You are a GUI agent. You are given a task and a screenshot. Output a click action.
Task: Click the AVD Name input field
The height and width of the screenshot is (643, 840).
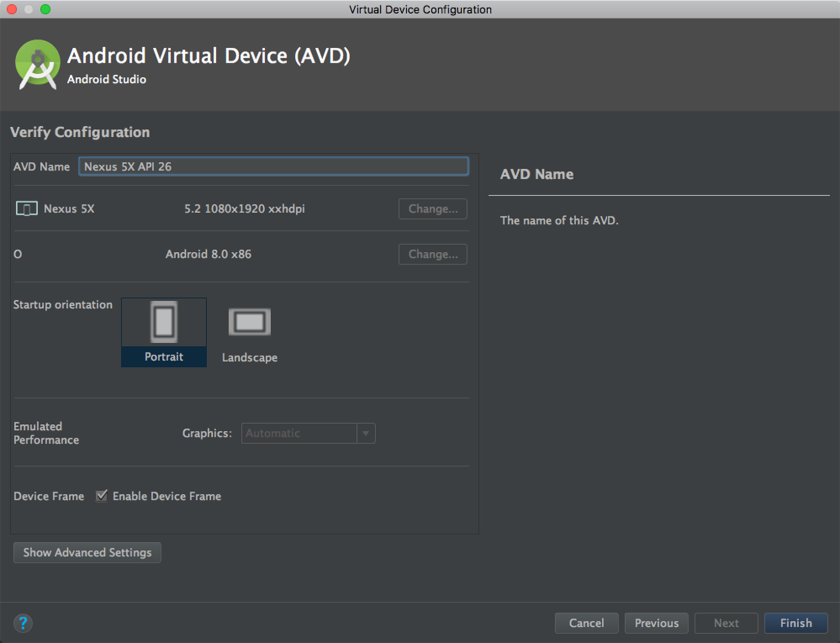[x=273, y=166]
